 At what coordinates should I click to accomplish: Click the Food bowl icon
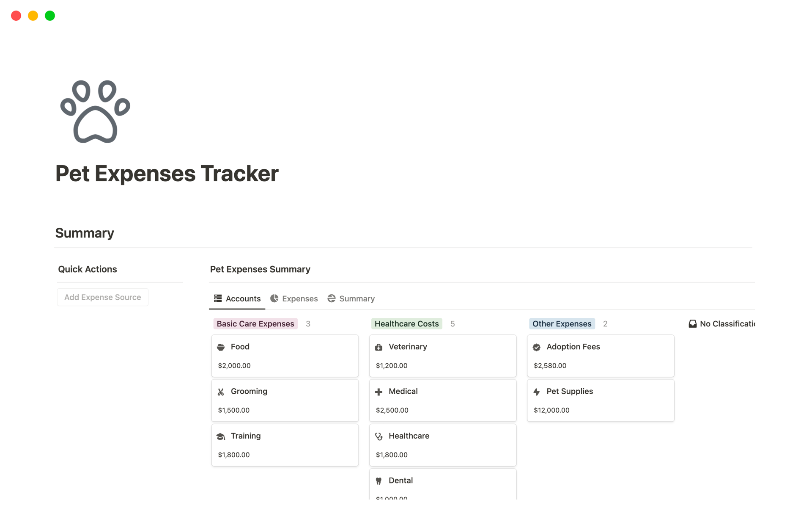coord(221,347)
